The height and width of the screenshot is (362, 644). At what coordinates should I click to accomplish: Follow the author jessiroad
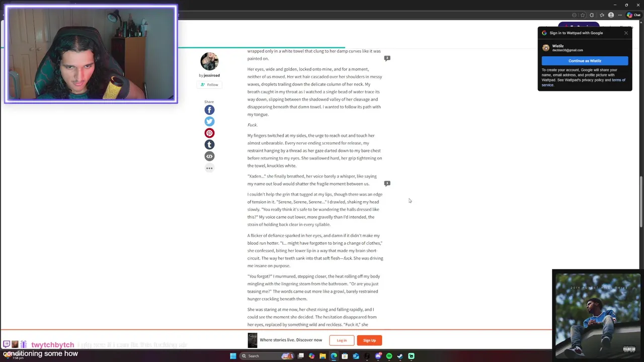click(x=209, y=84)
